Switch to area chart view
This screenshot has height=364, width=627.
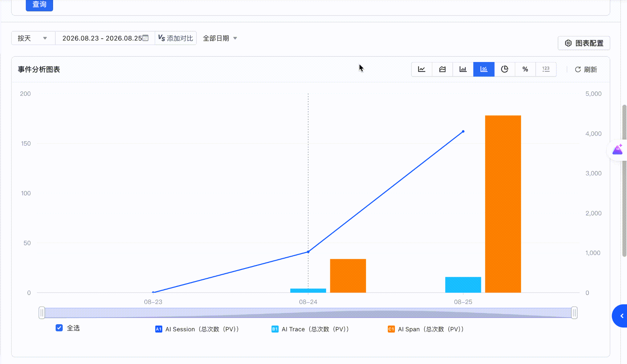(442, 69)
